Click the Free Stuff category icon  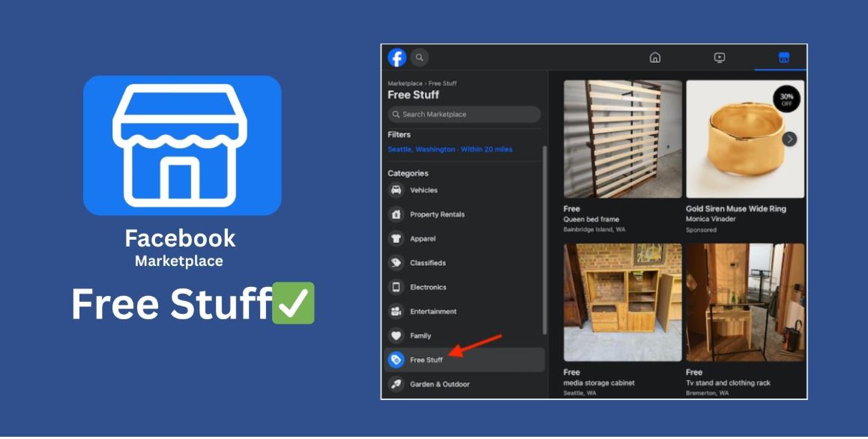(x=397, y=360)
